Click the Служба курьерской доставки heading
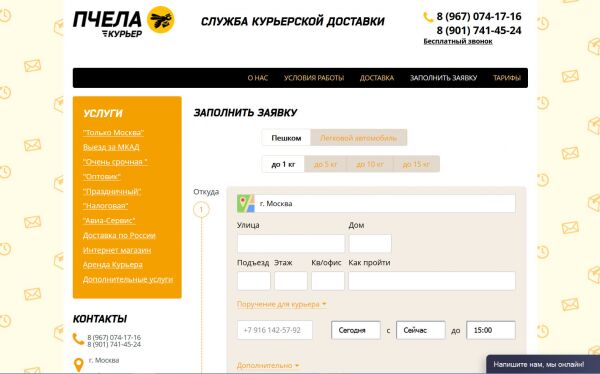Screen dimensions: 600x374 tap(293, 21)
